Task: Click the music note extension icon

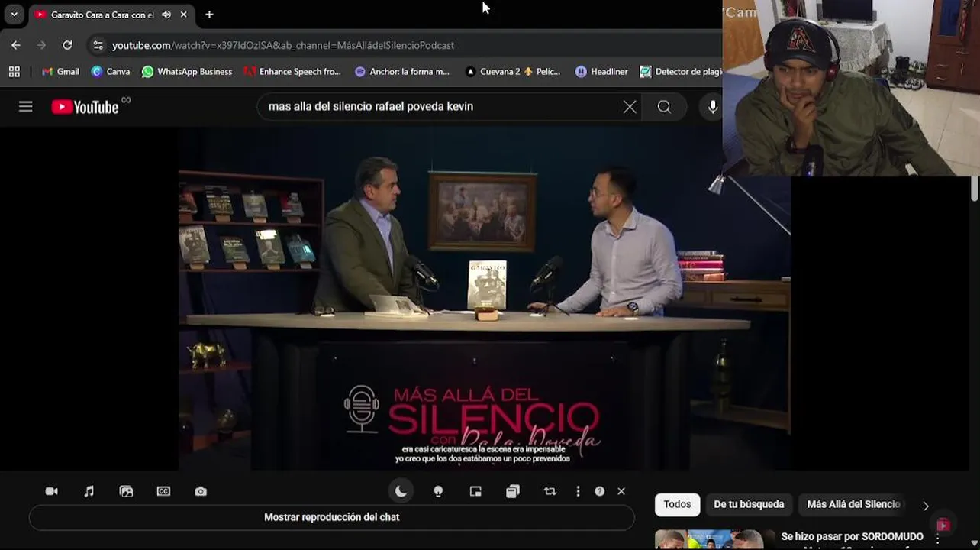Action: click(89, 491)
